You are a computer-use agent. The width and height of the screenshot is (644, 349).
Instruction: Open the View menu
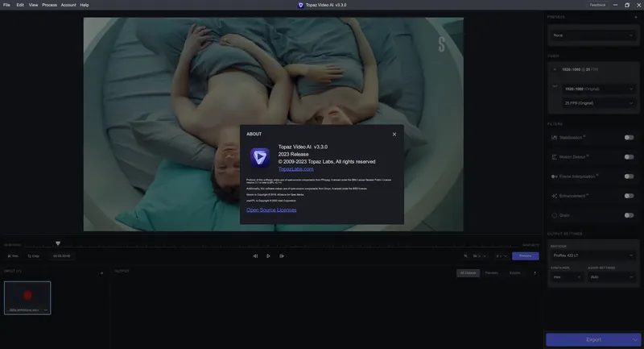click(33, 5)
